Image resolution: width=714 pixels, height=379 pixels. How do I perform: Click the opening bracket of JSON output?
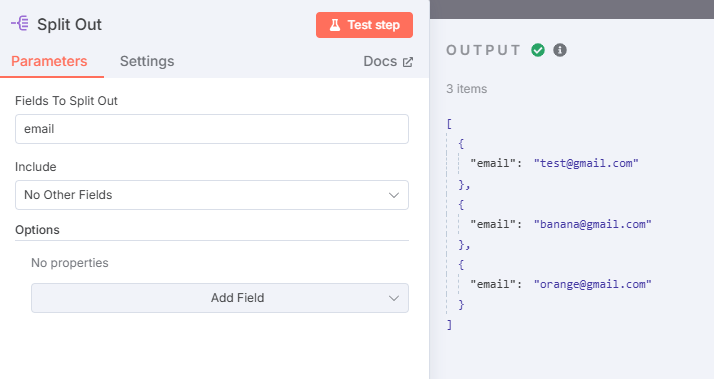pyautogui.click(x=449, y=123)
